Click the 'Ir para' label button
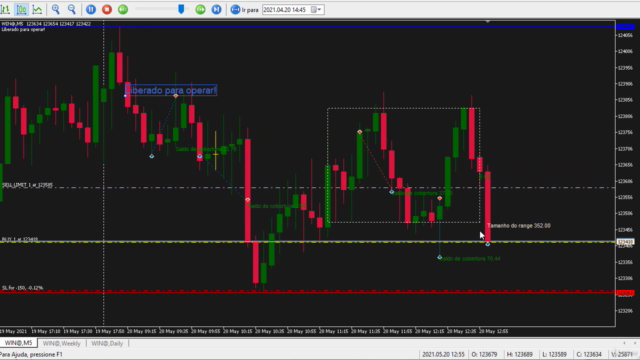This screenshot has width=640, height=360. [250, 9]
